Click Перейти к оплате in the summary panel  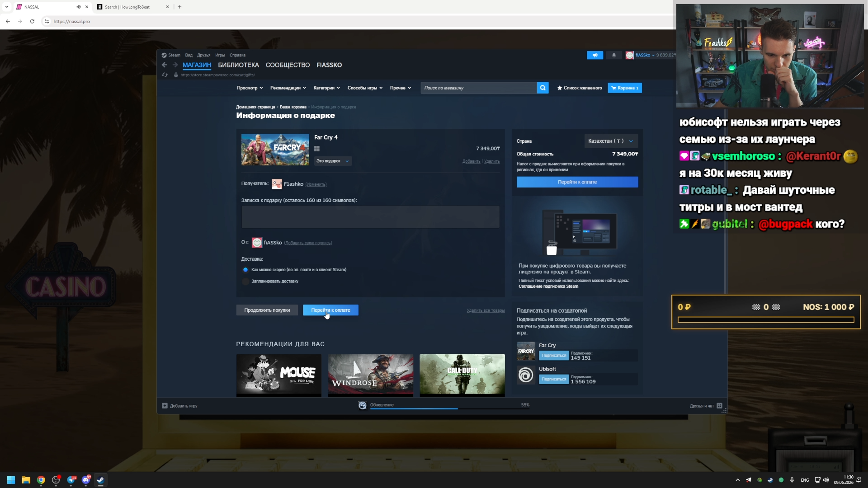[x=577, y=182]
